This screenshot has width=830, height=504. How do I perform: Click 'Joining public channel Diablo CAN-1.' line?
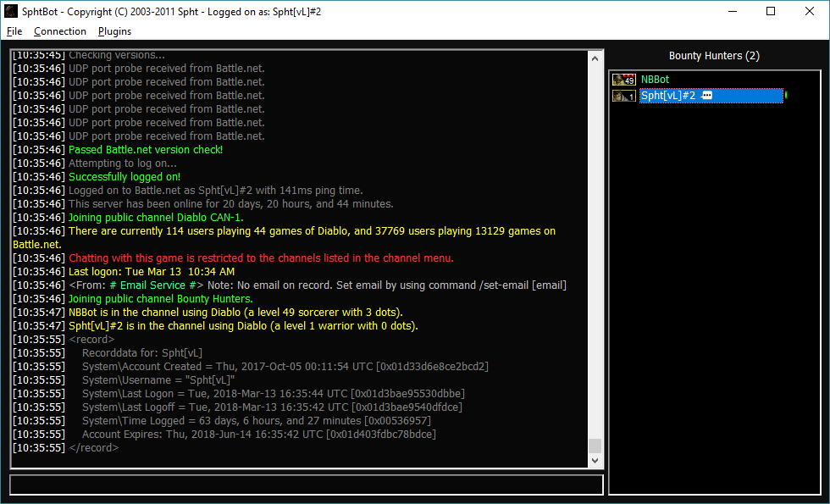(x=156, y=218)
